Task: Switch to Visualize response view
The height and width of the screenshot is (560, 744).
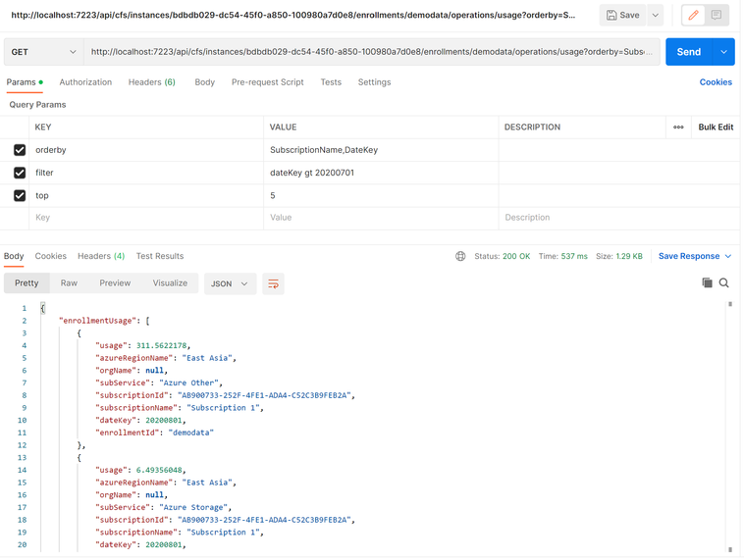Action: [x=170, y=283]
